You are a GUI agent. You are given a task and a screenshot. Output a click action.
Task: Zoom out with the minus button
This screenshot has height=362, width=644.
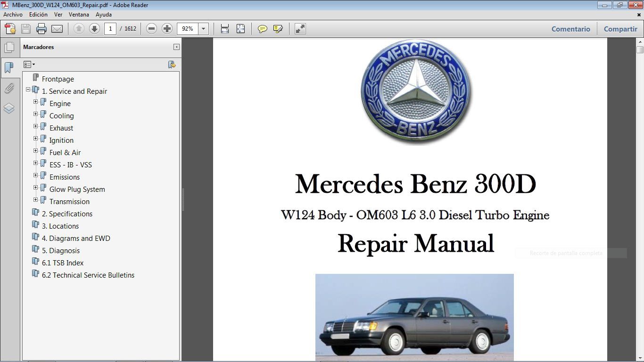click(151, 29)
